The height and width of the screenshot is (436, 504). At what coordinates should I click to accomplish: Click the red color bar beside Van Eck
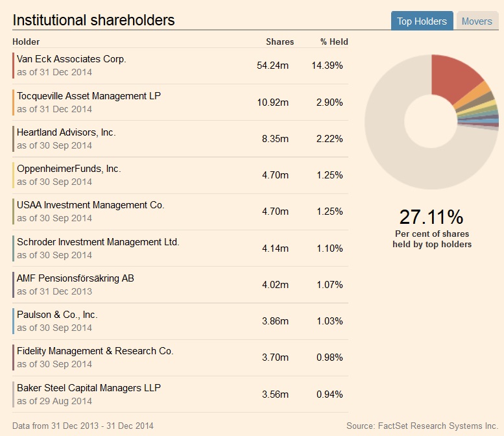(14, 66)
